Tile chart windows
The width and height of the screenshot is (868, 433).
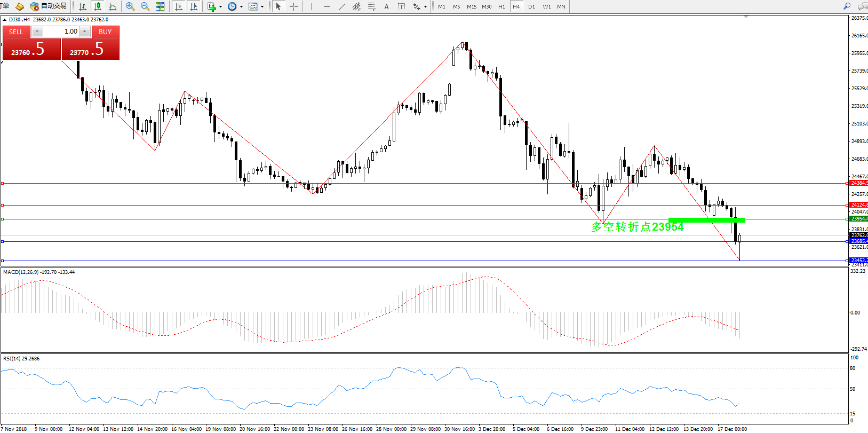point(160,6)
